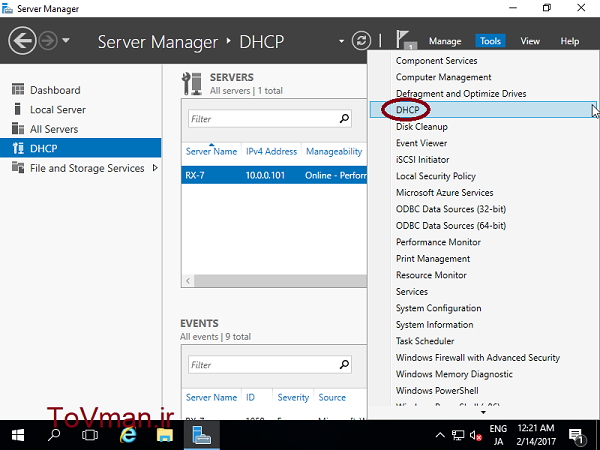This screenshot has width=600, height=450.
Task: Open the navigation history dropdown arrow
Action: [x=66, y=40]
